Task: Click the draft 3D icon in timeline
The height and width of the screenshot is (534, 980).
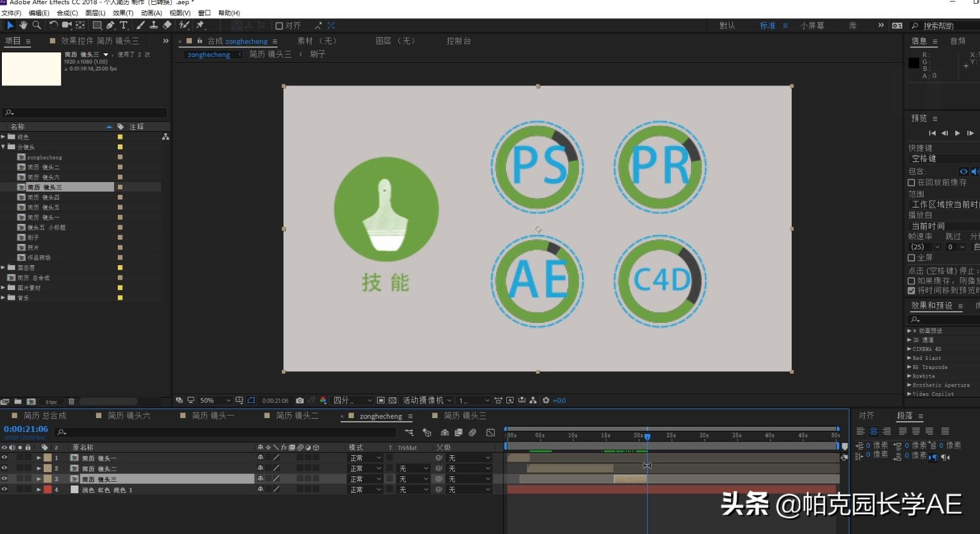Action: (427, 433)
